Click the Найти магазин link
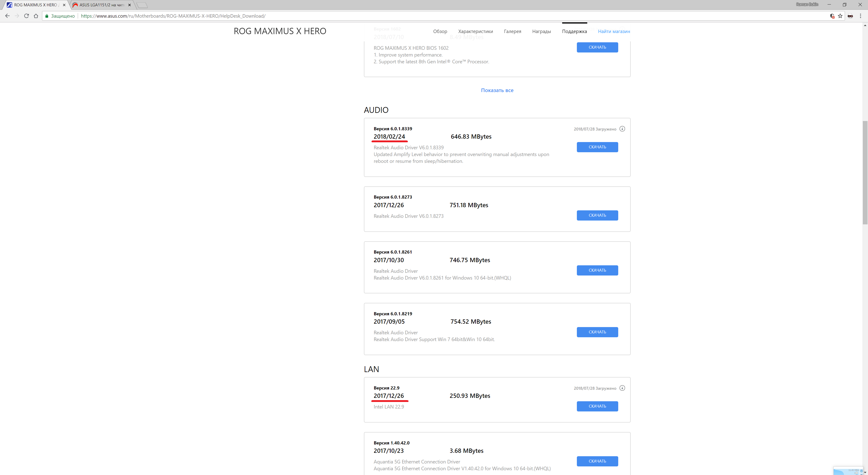Screen dimensions: 868x475 tap(614, 31)
